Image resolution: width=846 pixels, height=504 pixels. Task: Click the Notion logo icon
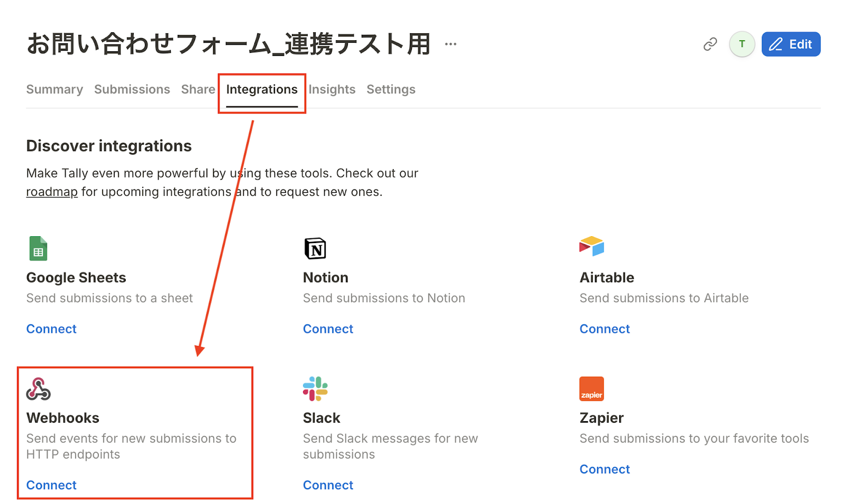(315, 248)
